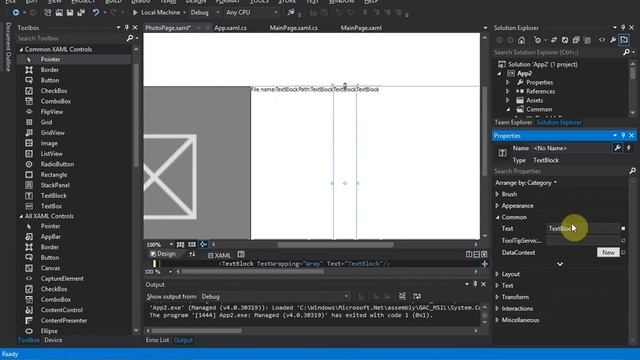The image size is (640, 360).
Task: Select FlipView control in Toolbox
Action: 52,112
